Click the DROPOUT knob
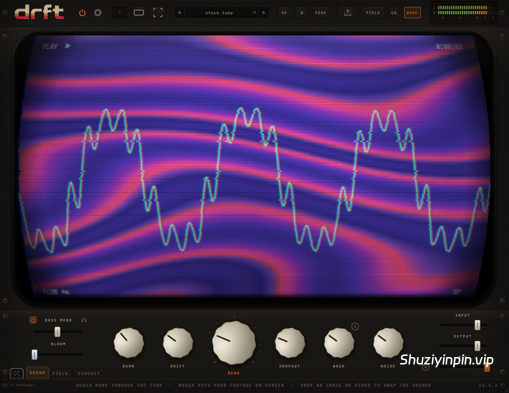The width and height of the screenshot is (509, 393). tap(290, 343)
